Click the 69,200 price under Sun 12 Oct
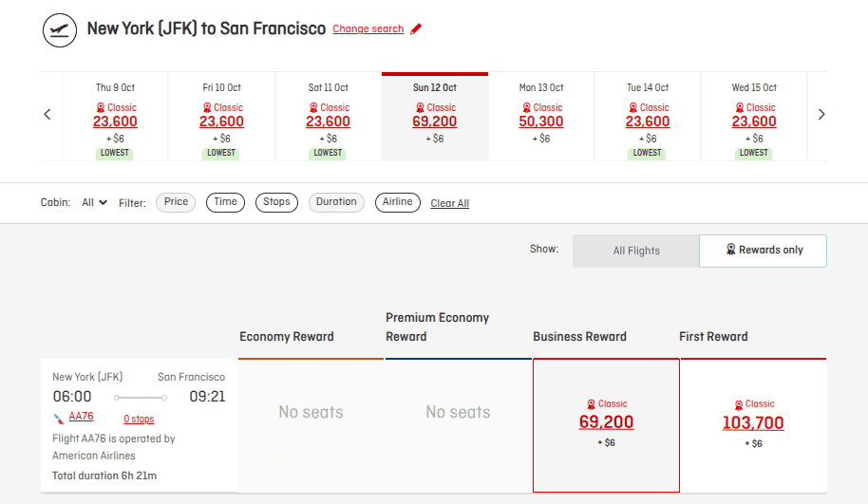This screenshot has height=504, width=868. click(435, 121)
